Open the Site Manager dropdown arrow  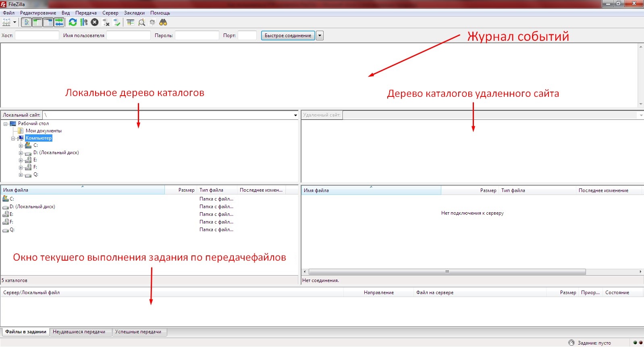coord(15,23)
